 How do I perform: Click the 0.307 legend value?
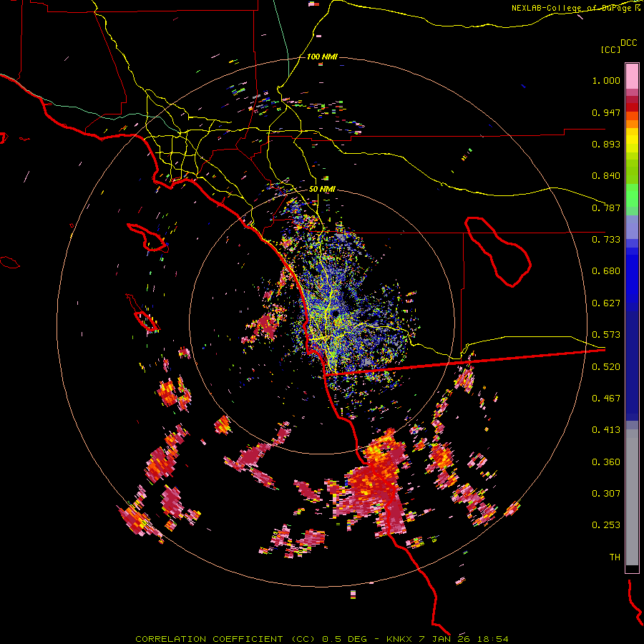(x=606, y=494)
